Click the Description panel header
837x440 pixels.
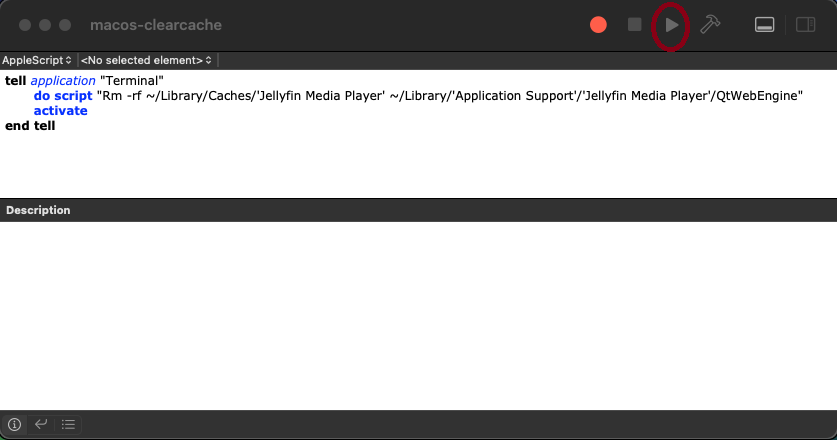click(38, 210)
